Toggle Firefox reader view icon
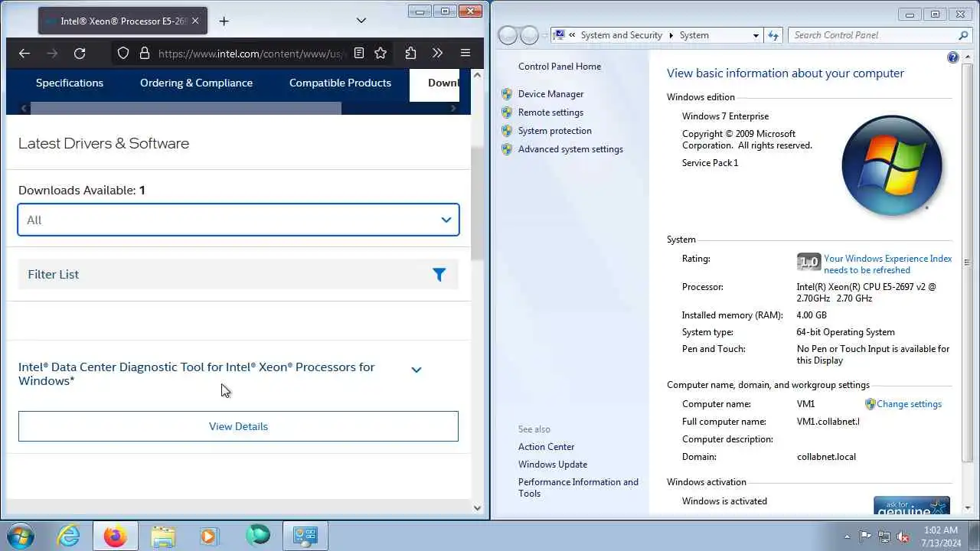Image resolution: width=980 pixels, height=551 pixels. point(358,54)
